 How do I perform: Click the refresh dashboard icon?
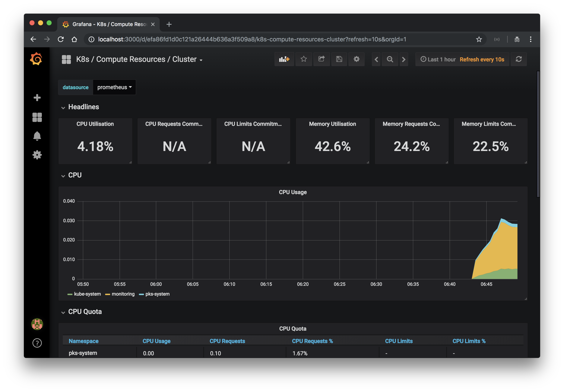[x=519, y=59]
